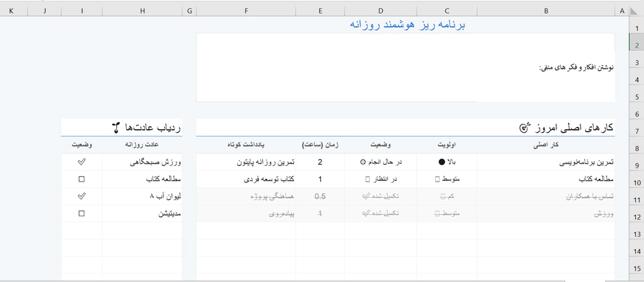Click the زمان (ساعت) heading cell
The image size is (644, 282).
[320, 145]
